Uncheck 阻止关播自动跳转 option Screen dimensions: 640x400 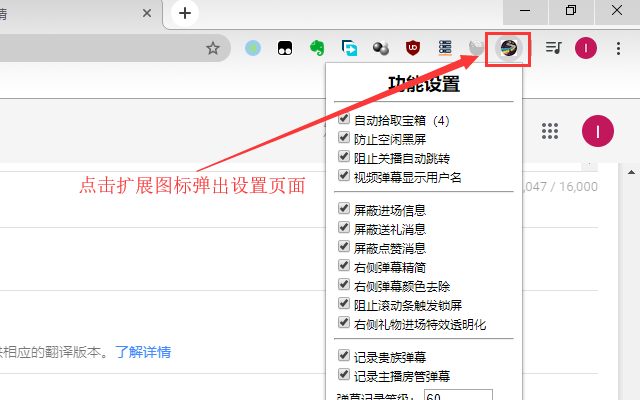coord(344,156)
